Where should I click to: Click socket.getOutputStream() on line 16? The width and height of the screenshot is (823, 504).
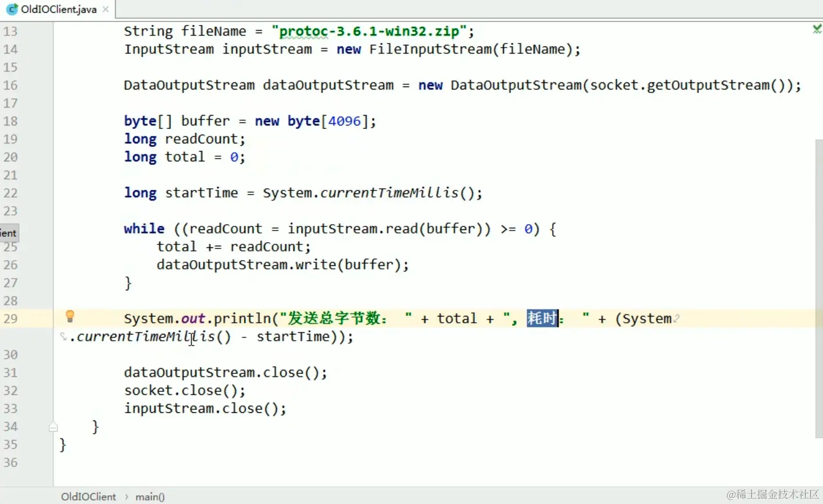click(x=688, y=85)
